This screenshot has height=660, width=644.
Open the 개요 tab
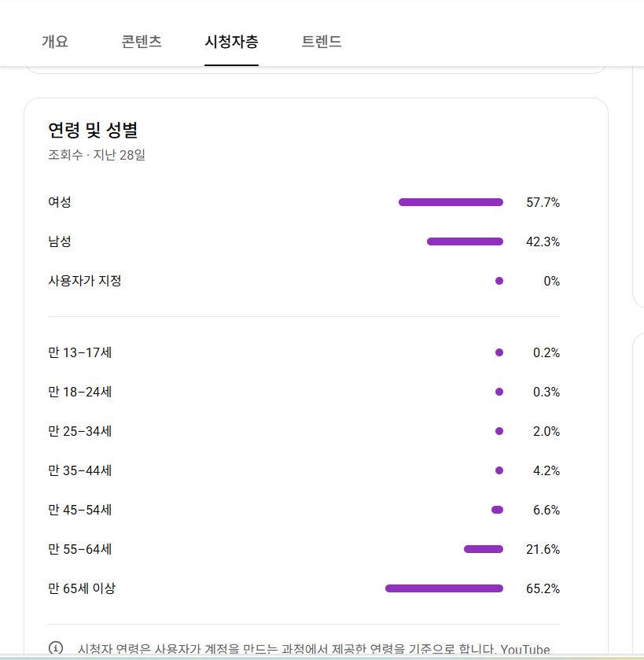pyautogui.click(x=55, y=42)
